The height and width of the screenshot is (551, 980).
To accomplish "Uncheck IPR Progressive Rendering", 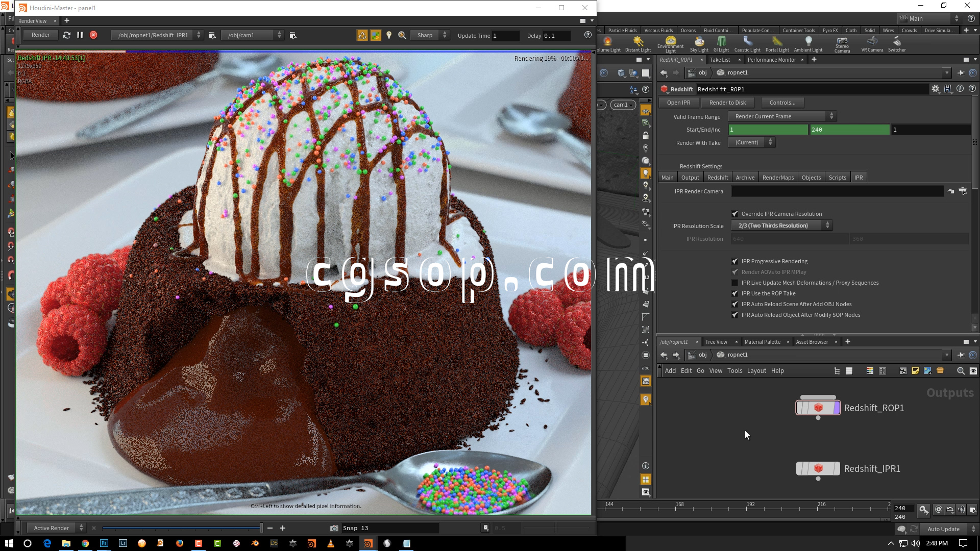I will pyautogui.click(x=735, y=261).
